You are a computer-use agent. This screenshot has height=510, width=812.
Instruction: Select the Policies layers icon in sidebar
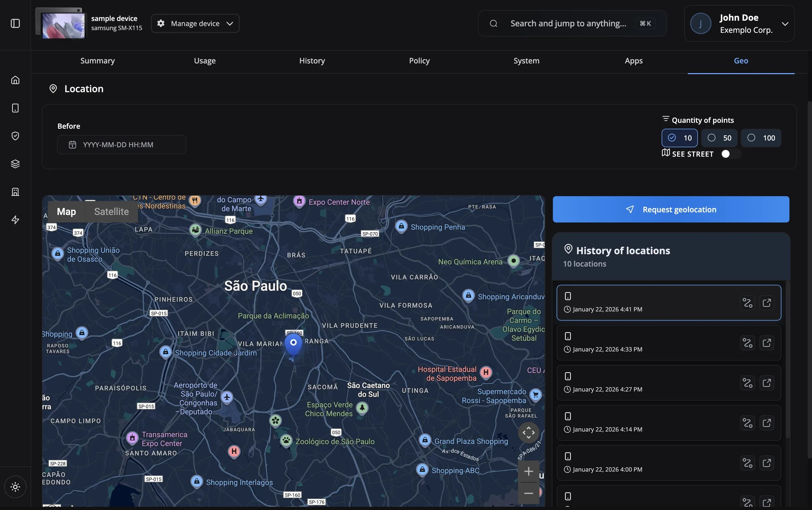tap(15, 164)
